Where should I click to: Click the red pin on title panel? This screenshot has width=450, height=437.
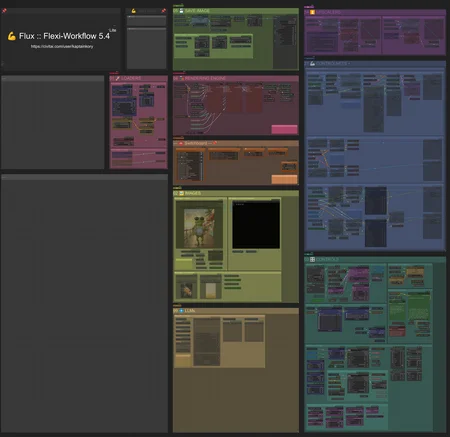[x=4, y=11]
